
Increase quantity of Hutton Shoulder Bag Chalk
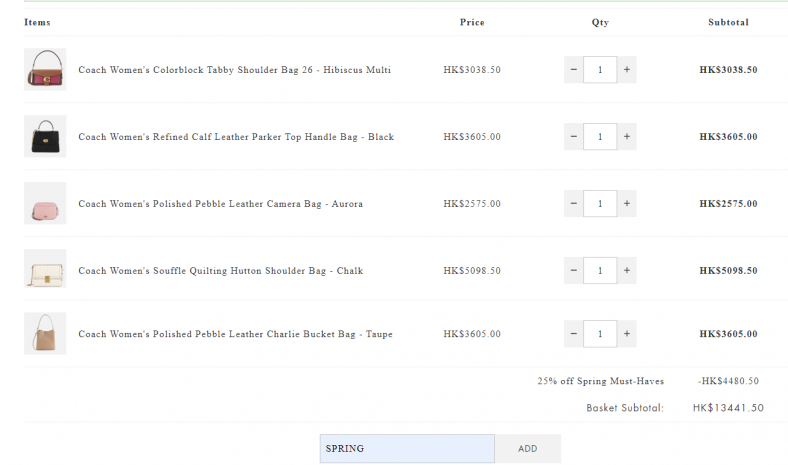(x=627, y=270)
